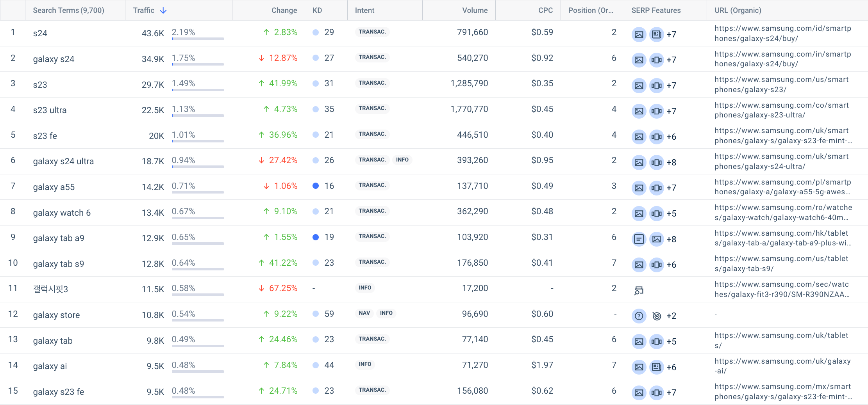Click carousel icon in galaxy watch 6 row
The height and width of the screenshot is (405, 868).
[656, 214]
